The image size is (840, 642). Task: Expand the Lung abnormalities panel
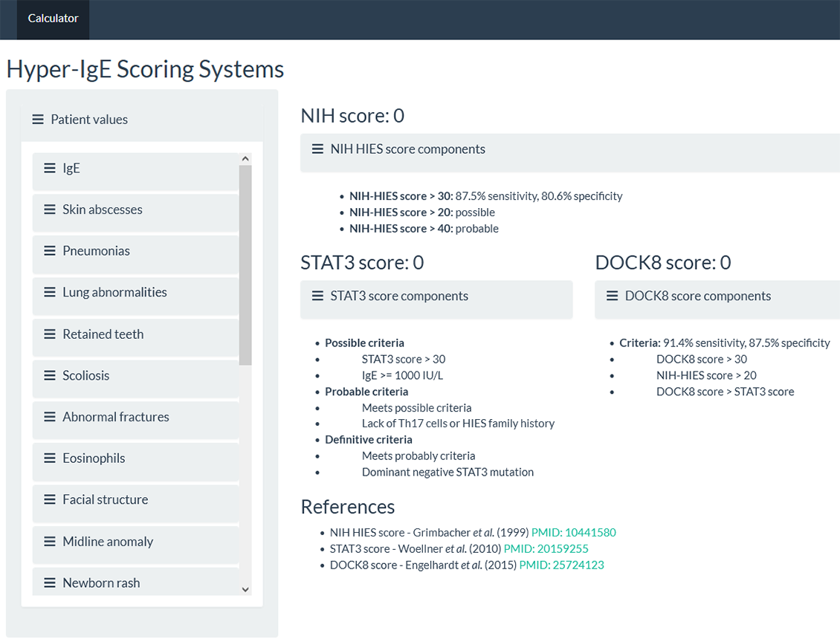pos(114,293)
